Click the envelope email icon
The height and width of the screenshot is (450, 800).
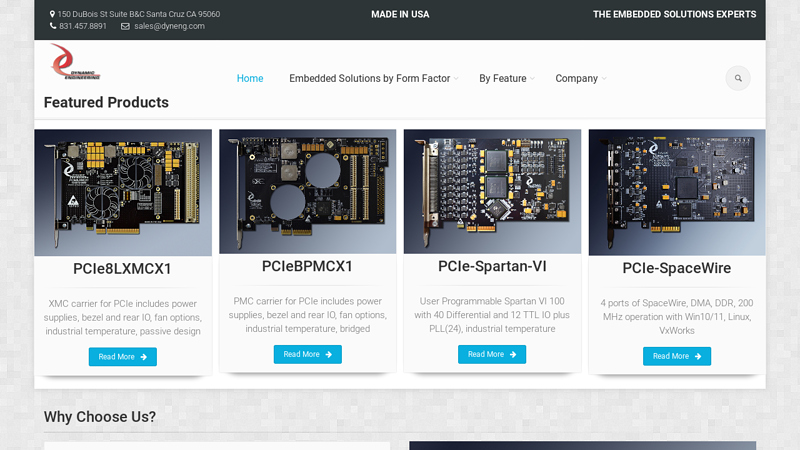(x=125, y=26)
